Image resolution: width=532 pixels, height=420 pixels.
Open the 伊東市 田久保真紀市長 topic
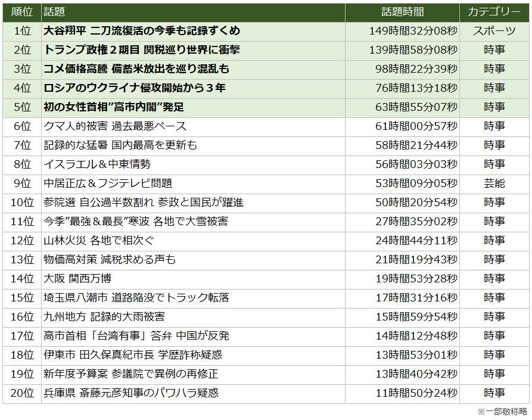click(x=133, y=355)
